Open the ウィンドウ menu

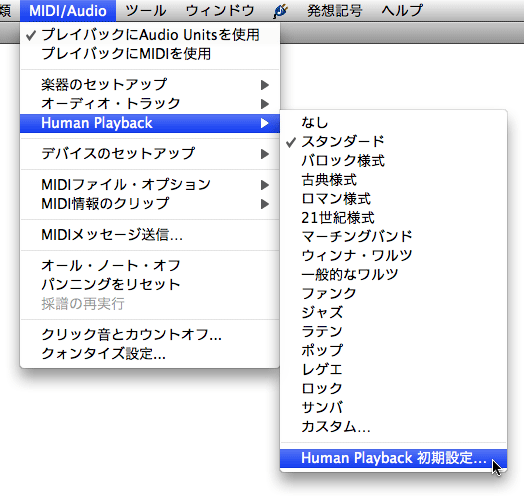[220, 11]
